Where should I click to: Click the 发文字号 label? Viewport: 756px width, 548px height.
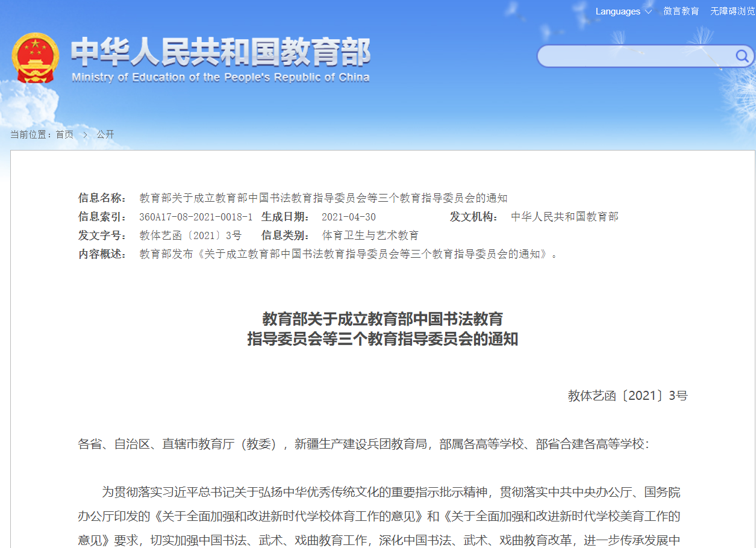102,235
